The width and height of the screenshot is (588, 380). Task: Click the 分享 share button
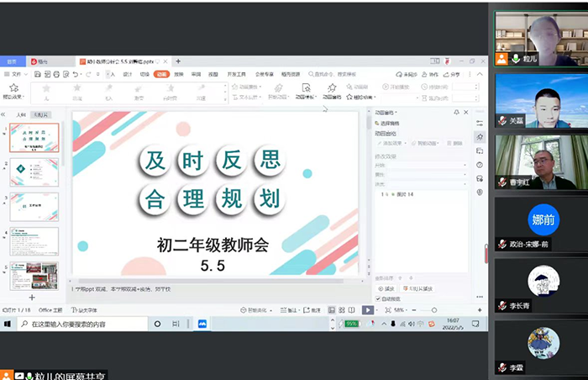point(452,74)
